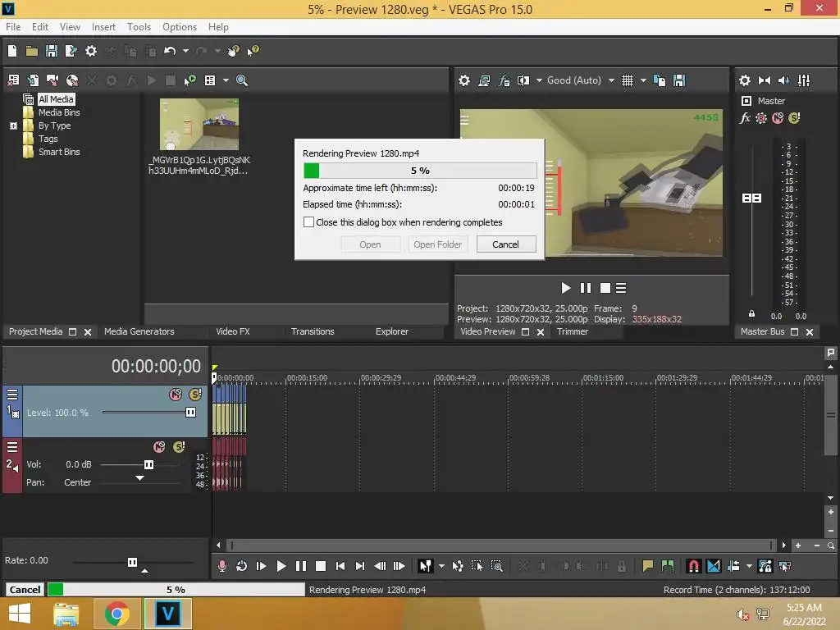Viewport: 840px width, 630px height.
Task: Toggle the Enable Snapping magnet icon
Action: [693, 566]
